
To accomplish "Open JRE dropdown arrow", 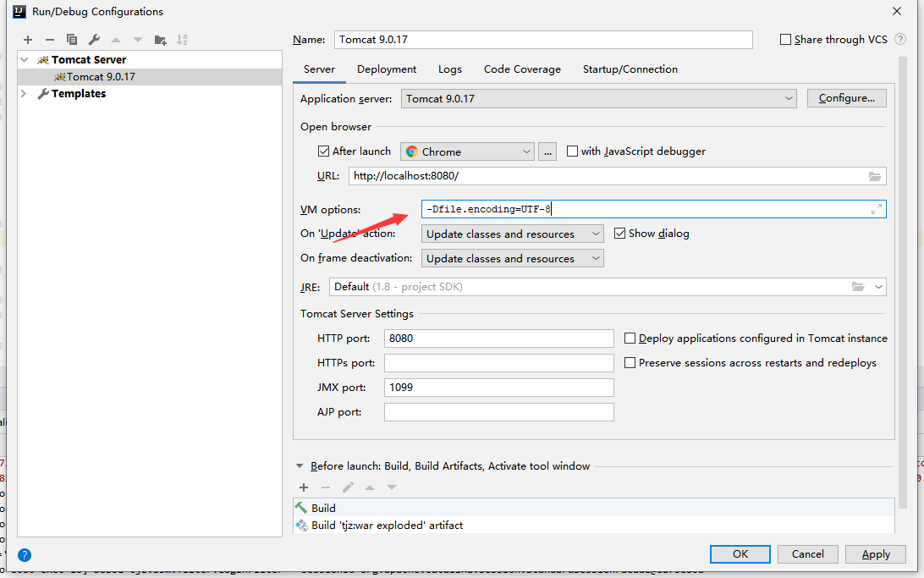I will click(878, 287).
